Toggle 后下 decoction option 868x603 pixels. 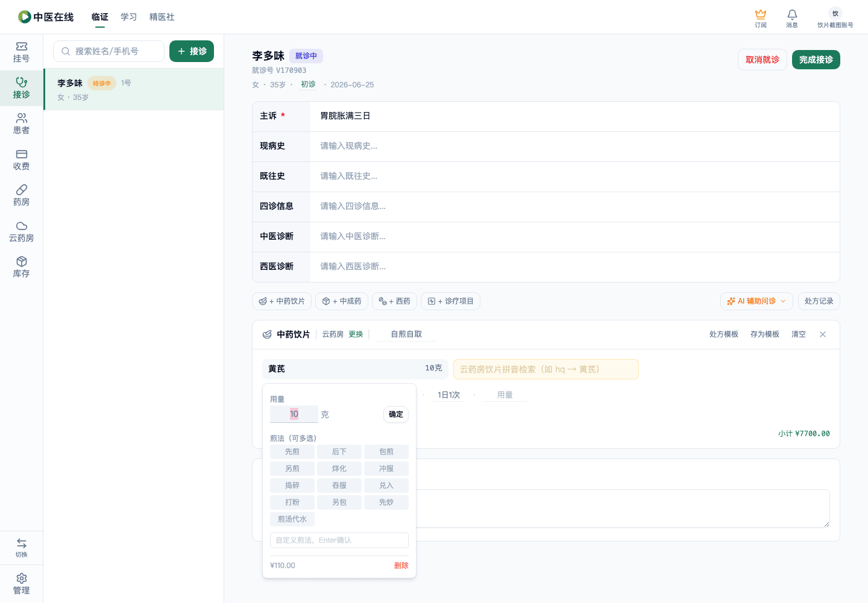(x=339, y=452)
